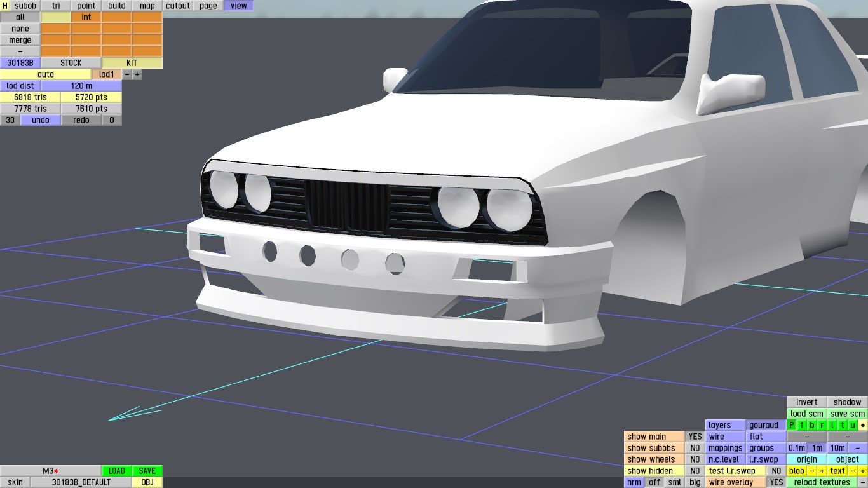
Task: Click the green LOAD button
Action: (117, 471)
